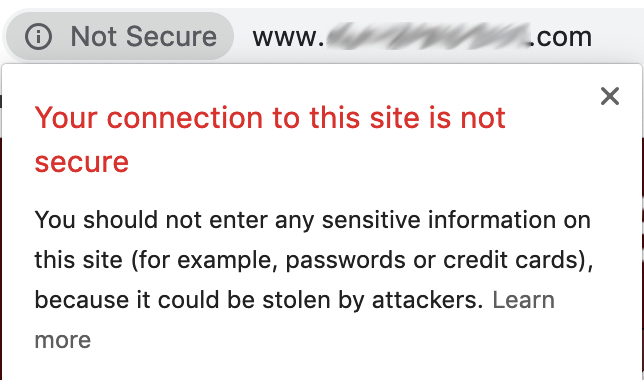Viewport: 644px width, 380px height.
Task: Click the circled info icon in address bar
Action: click(38, 37)
